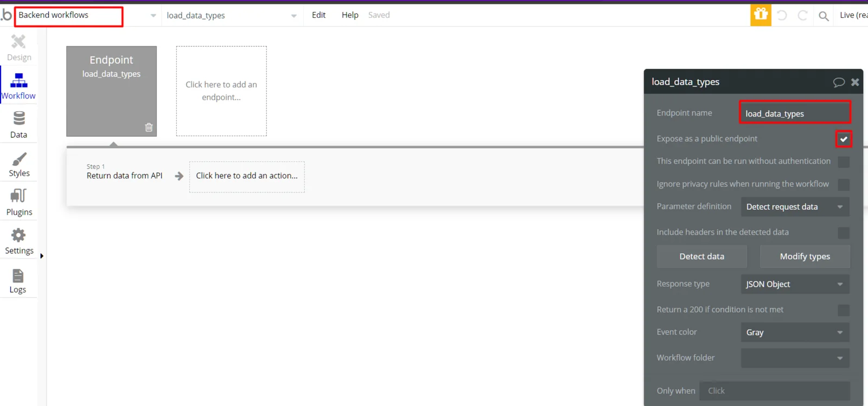Open the comment bubble in property panel
The height and width of the screenshot is (406, 868).
tap(839, 82)
